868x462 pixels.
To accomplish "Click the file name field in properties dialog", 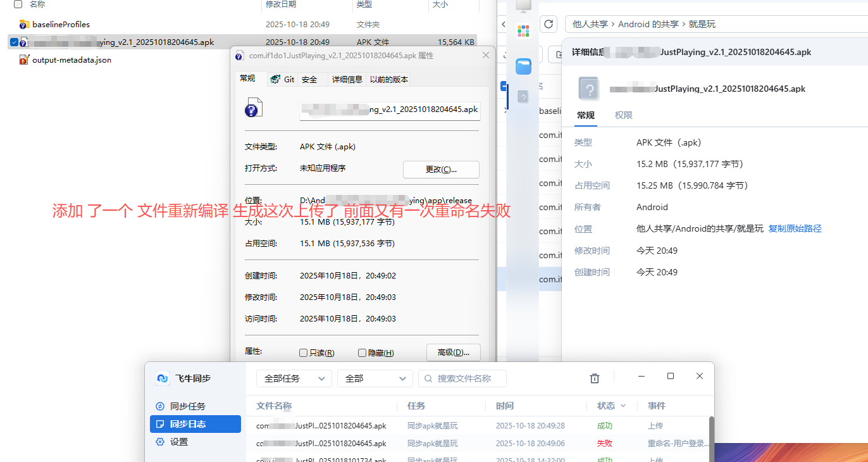I will (390, 110).
